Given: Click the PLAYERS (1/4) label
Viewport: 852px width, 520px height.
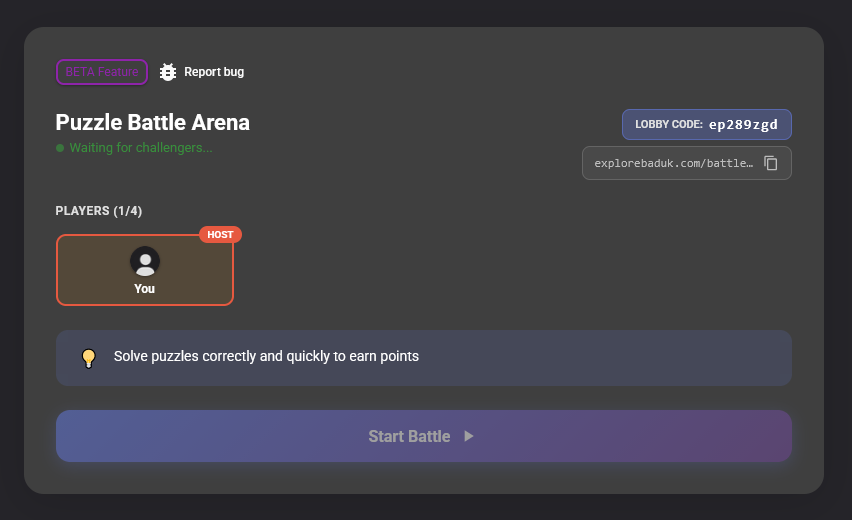Looking at the screenshot, I should point(99,210).
